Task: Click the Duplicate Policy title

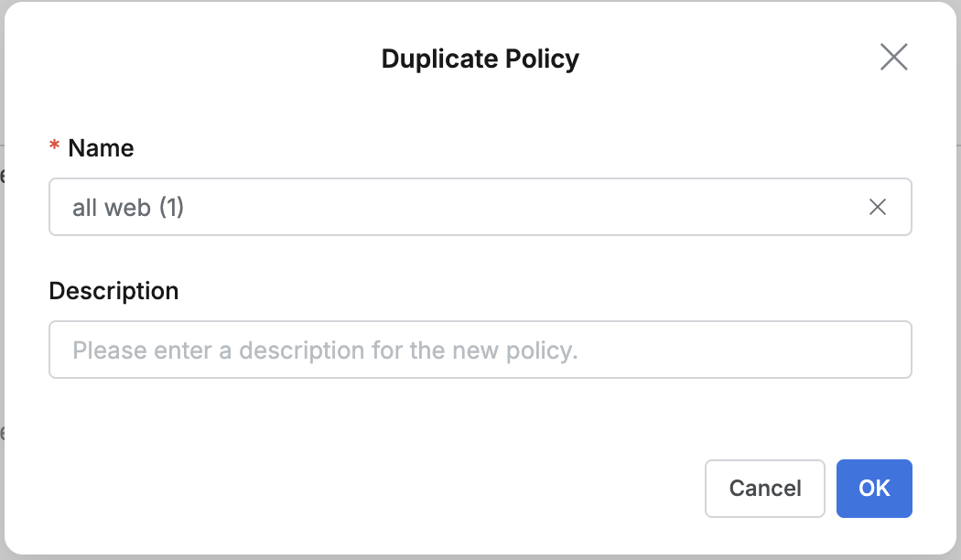Action: [480, 59]
